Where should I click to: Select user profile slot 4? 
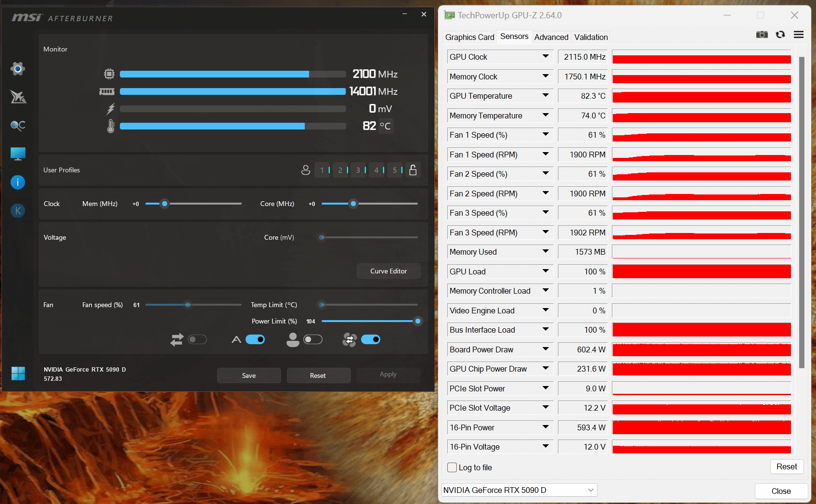click(377, 170)
